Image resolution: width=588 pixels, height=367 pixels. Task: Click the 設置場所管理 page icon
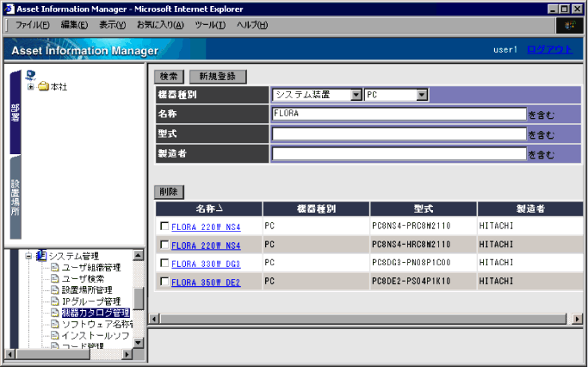[x=55, y=289]
